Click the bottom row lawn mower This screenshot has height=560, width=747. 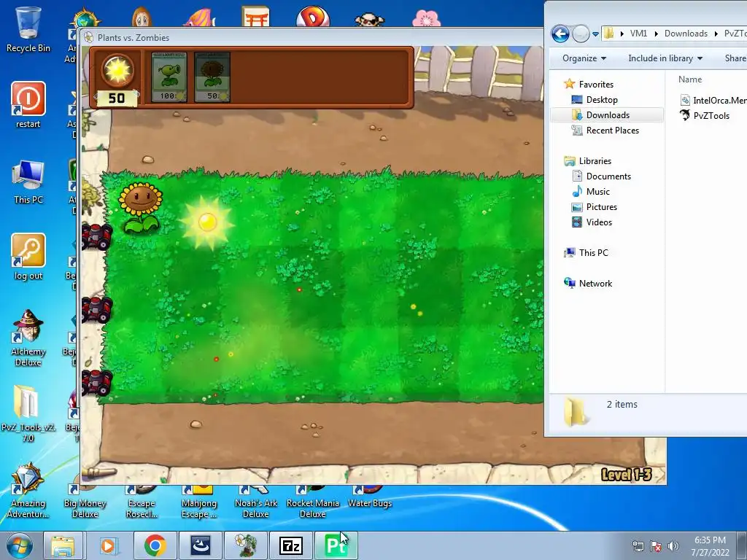(97, 382)
